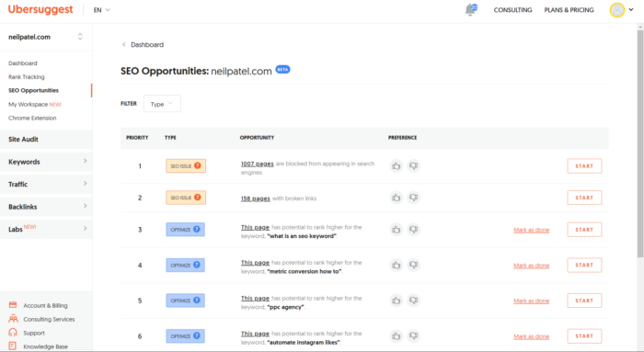644x352 pixels.
Task: Thumbs up the 158 pages broken links row
Action: [x=396, y=198]
